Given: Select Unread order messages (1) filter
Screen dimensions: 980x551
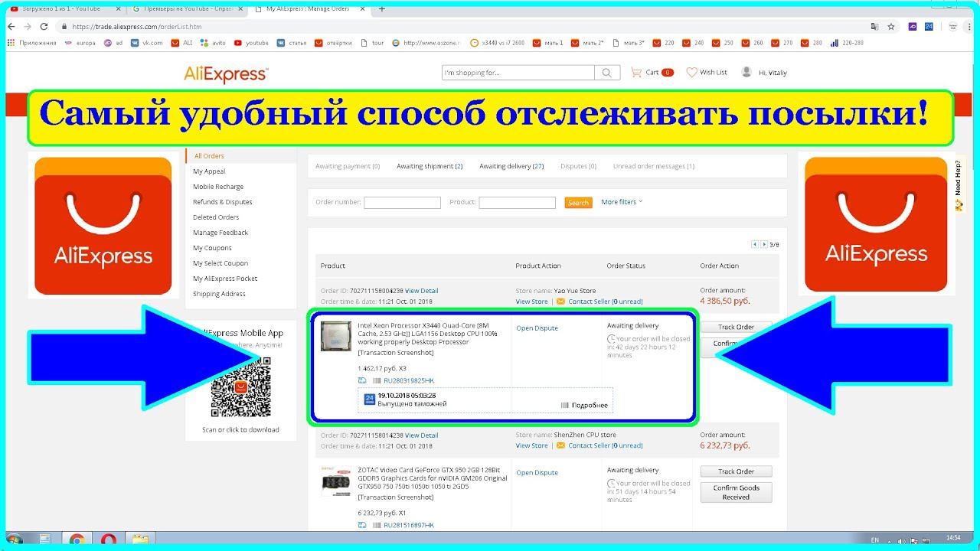Looking at the screenshot, I should tap(654, 166).
